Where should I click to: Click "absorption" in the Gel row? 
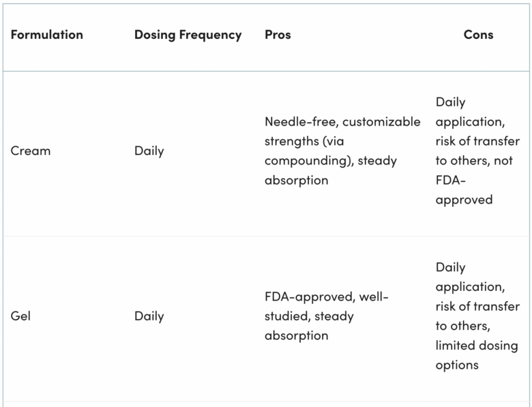pos(296,335)
